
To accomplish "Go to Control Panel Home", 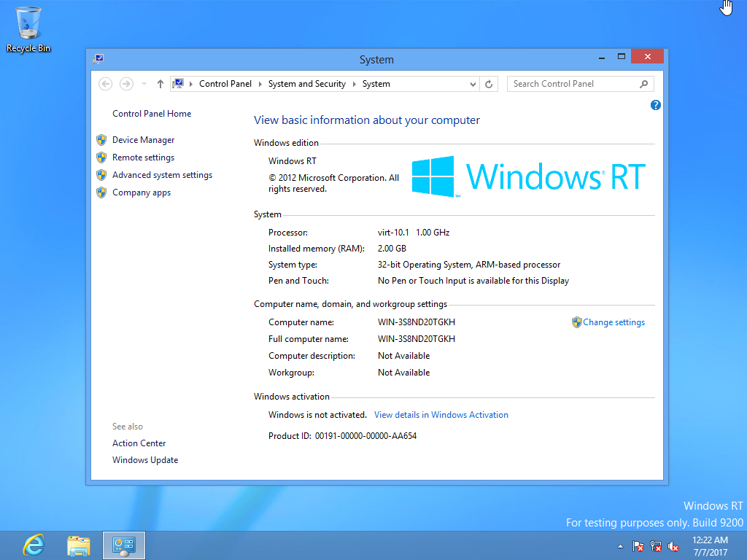I will [152, 114].
